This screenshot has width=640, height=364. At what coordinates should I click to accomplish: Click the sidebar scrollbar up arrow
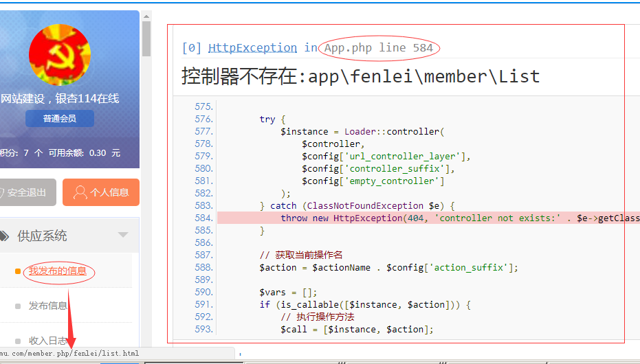click(x=146, y=16)
